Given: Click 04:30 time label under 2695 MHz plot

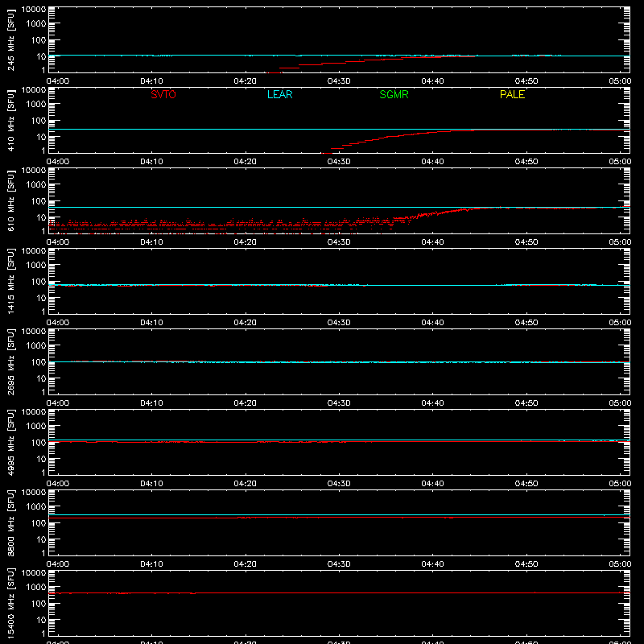Looking at the screenshot, I should [x=339, y=403].
